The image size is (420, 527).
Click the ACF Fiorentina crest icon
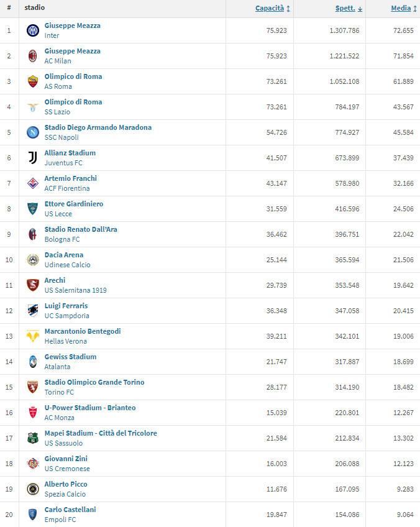point(33,183)
